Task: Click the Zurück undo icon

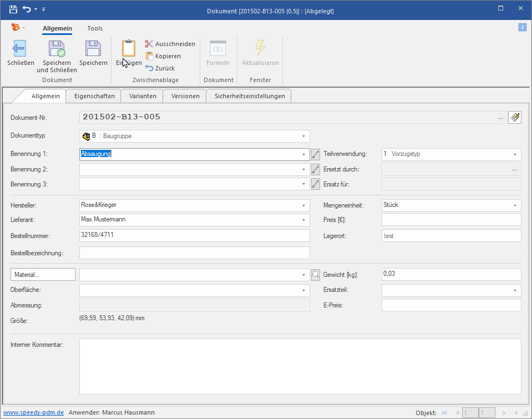Action: 149,68
